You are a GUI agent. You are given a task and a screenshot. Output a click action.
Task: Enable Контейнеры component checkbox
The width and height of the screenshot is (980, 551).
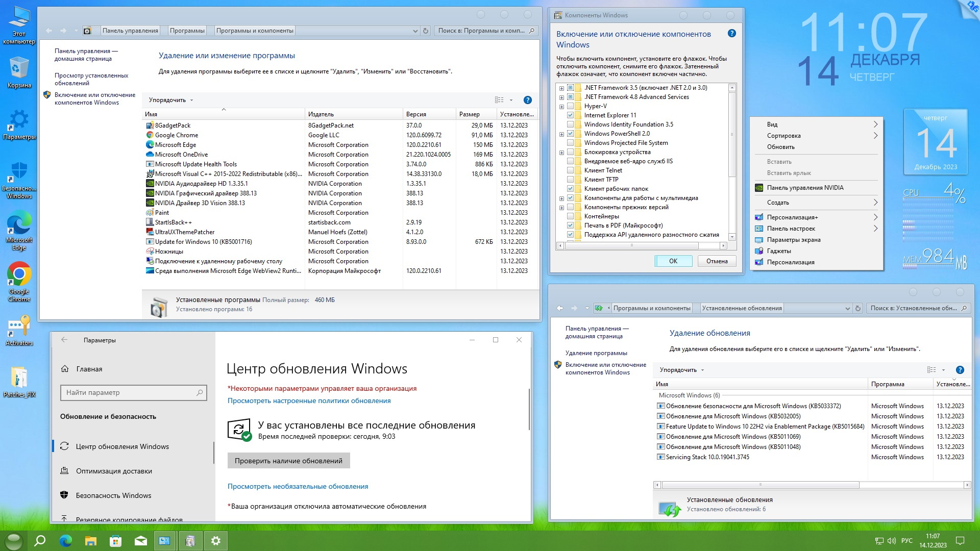click(571, 216)
